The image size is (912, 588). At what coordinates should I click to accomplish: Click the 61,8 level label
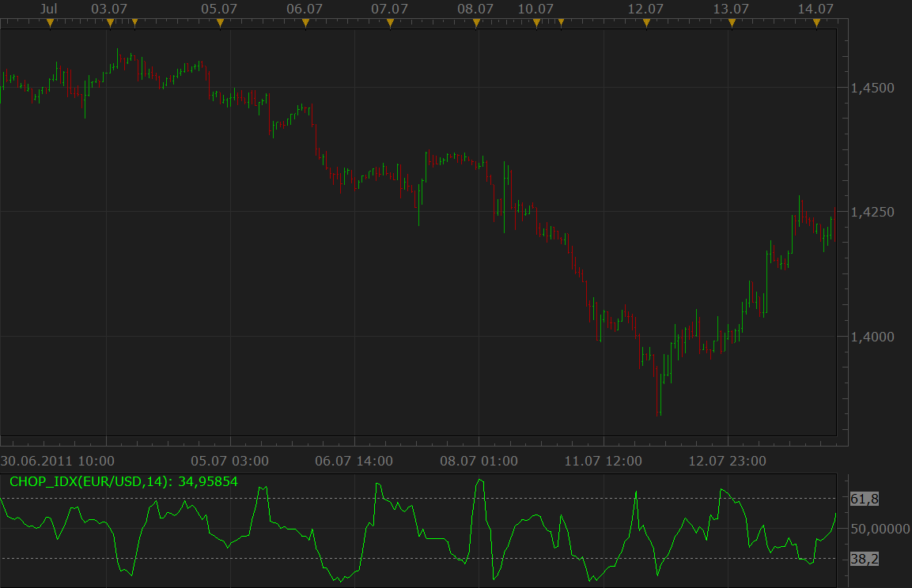tap(865, 499)
